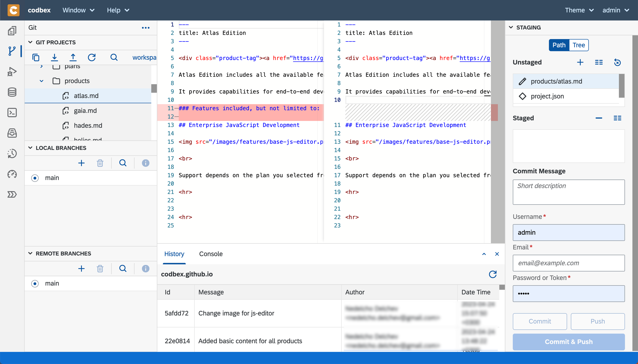Viewport: 638px width, 364px height.
Task: Click the search icon in git panel
Action: 114,57
